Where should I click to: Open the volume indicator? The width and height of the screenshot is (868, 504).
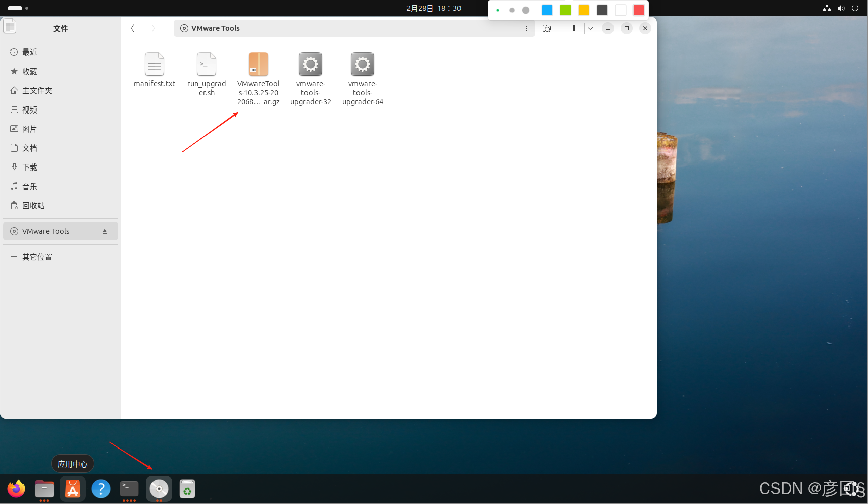click(x=841, y=8)
